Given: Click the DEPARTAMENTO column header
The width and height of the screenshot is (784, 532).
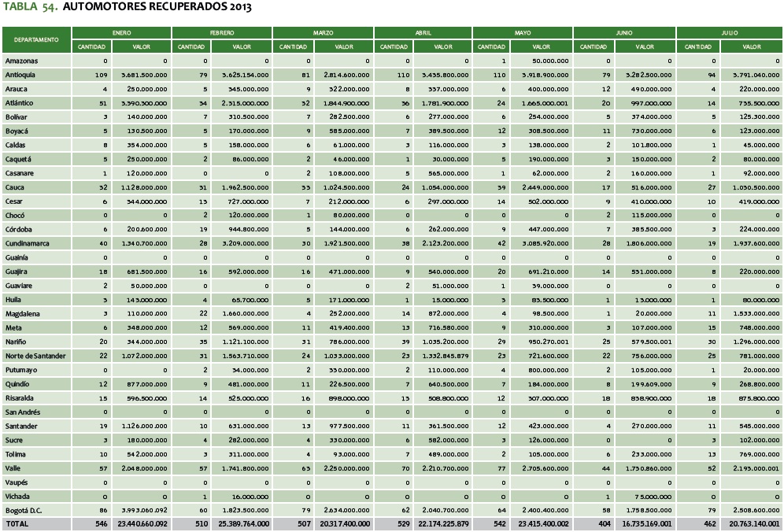Looking at the screenshot, I should (36, 39).
